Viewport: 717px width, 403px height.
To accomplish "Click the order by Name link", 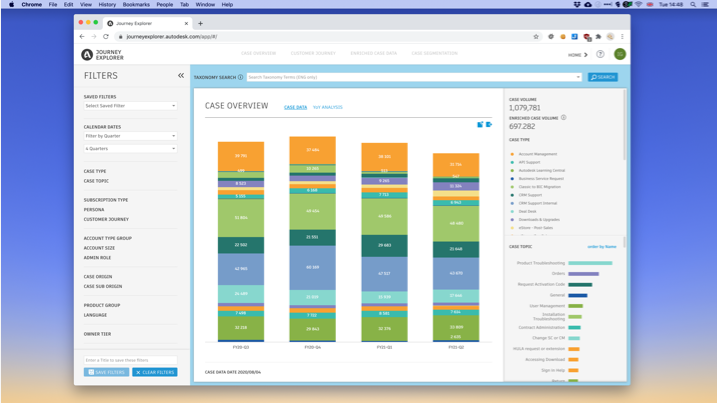I will [602, 247].
